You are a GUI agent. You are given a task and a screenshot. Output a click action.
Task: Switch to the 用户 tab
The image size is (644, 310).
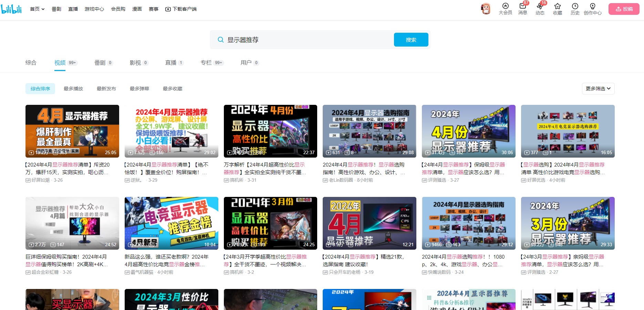pyautogui.click(x=250, y=63)
